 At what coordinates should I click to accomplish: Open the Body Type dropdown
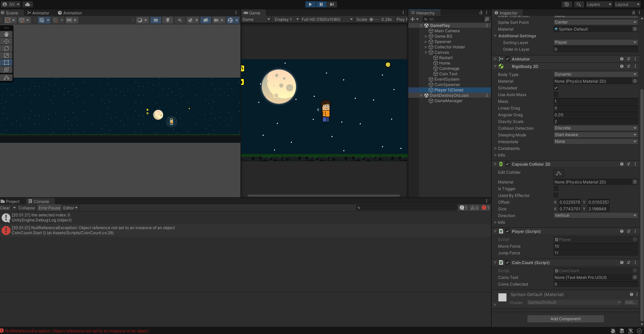pos(595,74)
